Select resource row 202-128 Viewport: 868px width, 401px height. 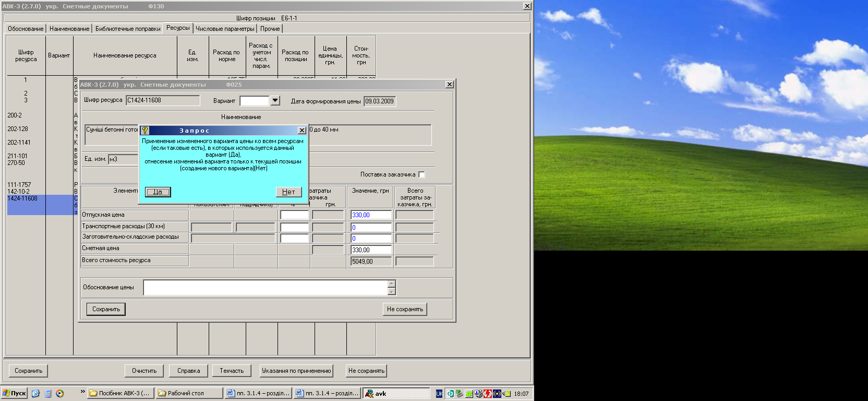click(x=18, y=129)
